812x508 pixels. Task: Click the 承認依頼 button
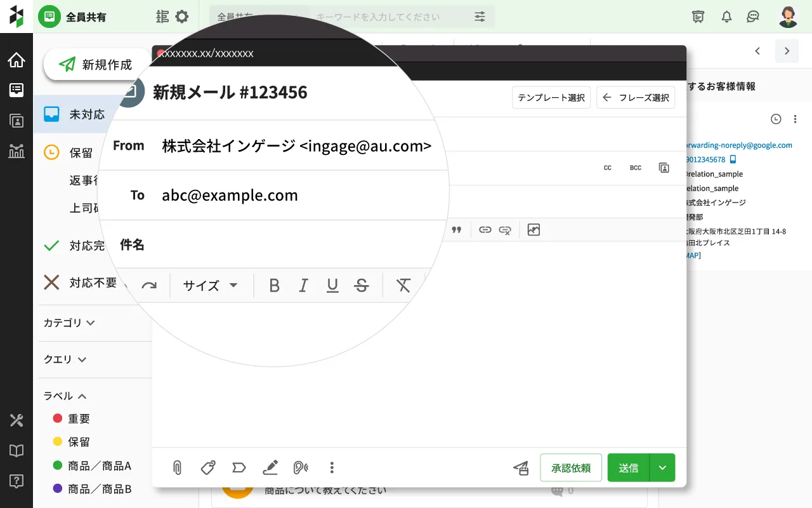[x=571, y=468]
